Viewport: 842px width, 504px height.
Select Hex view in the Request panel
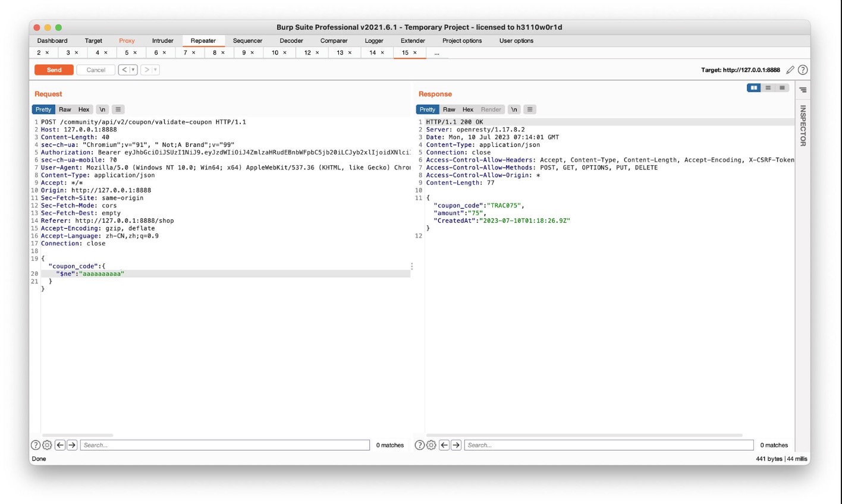(84, 109)
